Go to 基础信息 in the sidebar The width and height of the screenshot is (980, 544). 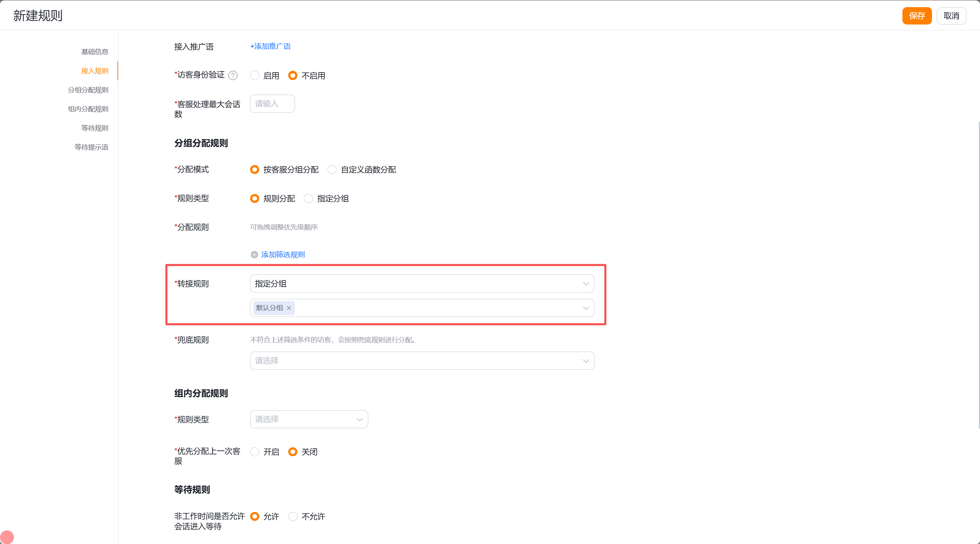point(95,52)
